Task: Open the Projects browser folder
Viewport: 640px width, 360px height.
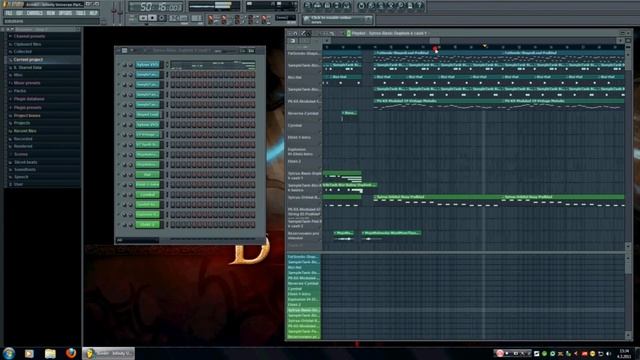Action: point(22,123)
